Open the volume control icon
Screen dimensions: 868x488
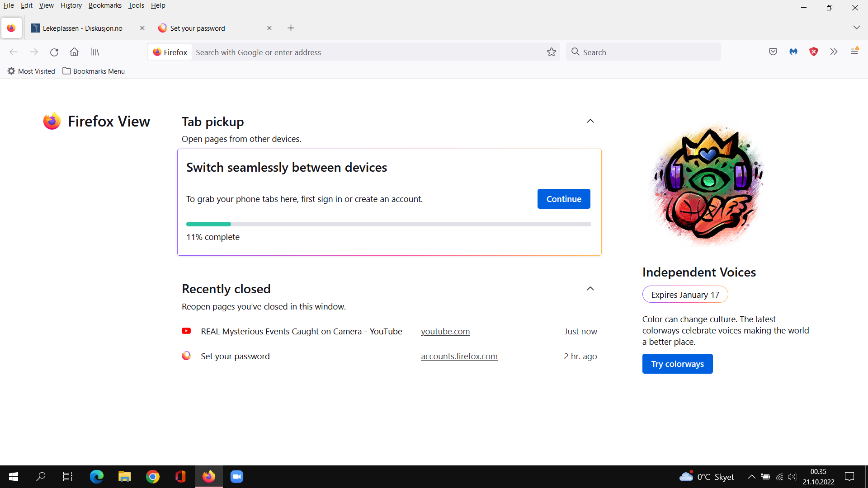tap(792, 477)
